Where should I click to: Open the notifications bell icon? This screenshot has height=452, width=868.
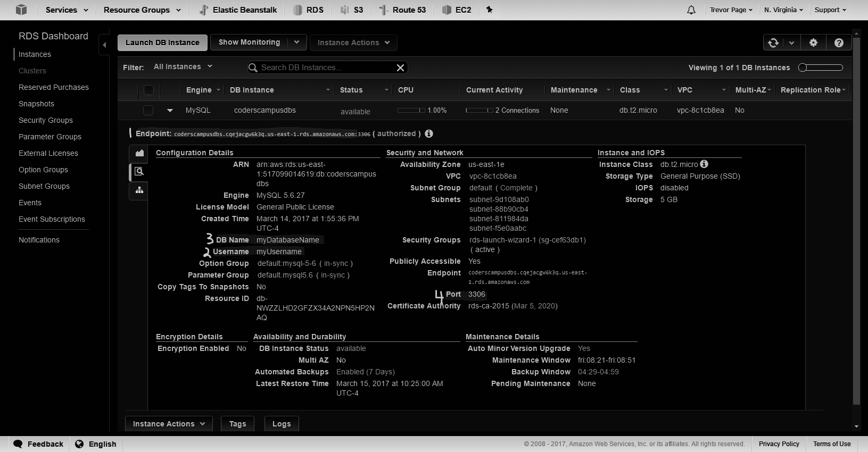691,10
